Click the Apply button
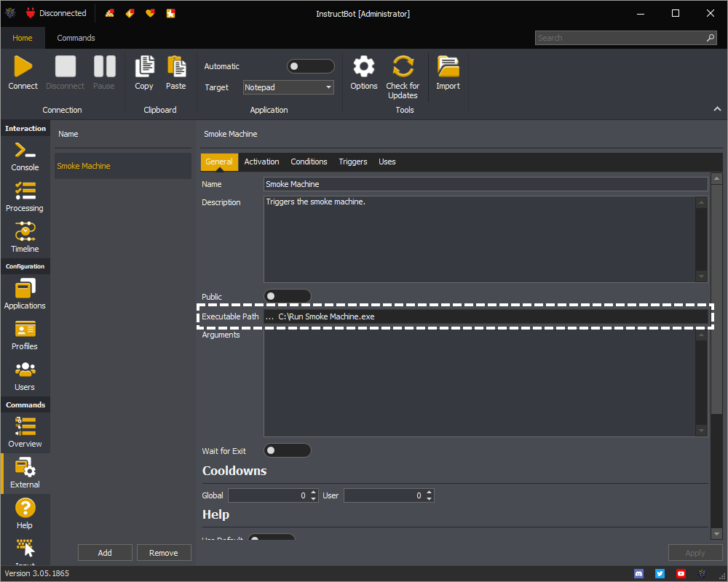Image resolution: width=728 pixels, height=582 pixels. click(x=695, y=553)
